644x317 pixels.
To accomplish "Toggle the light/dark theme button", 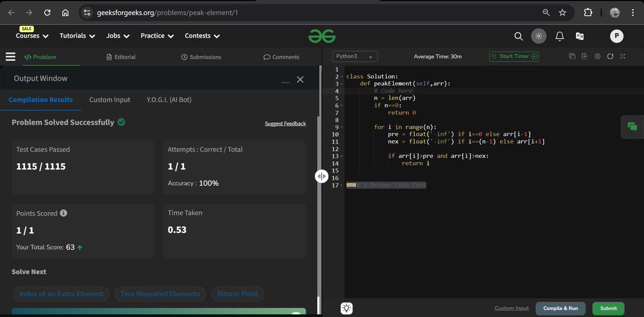I will pos(539,36).
